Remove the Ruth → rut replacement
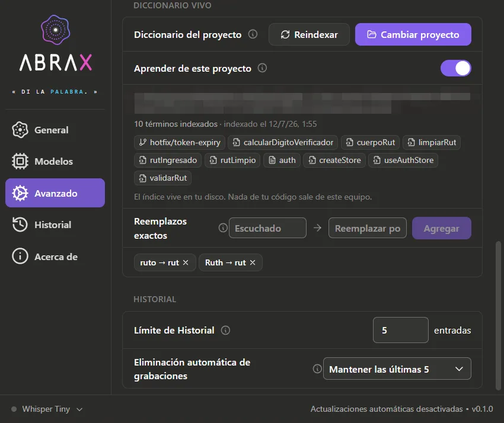The width and height of the screenshot is (504, 423). (x=253, y=262)
